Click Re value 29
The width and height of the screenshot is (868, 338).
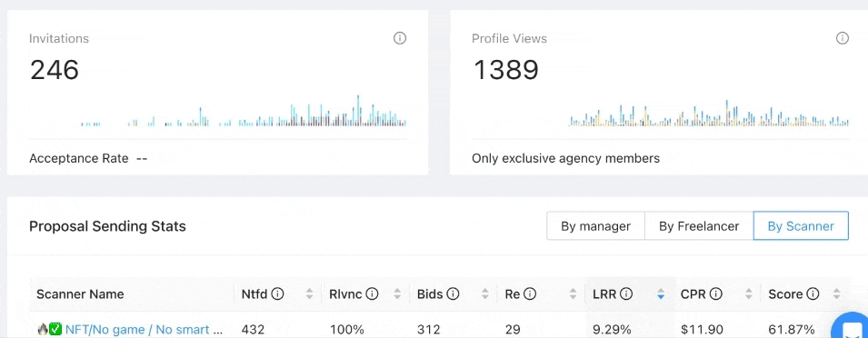point(514,330)
